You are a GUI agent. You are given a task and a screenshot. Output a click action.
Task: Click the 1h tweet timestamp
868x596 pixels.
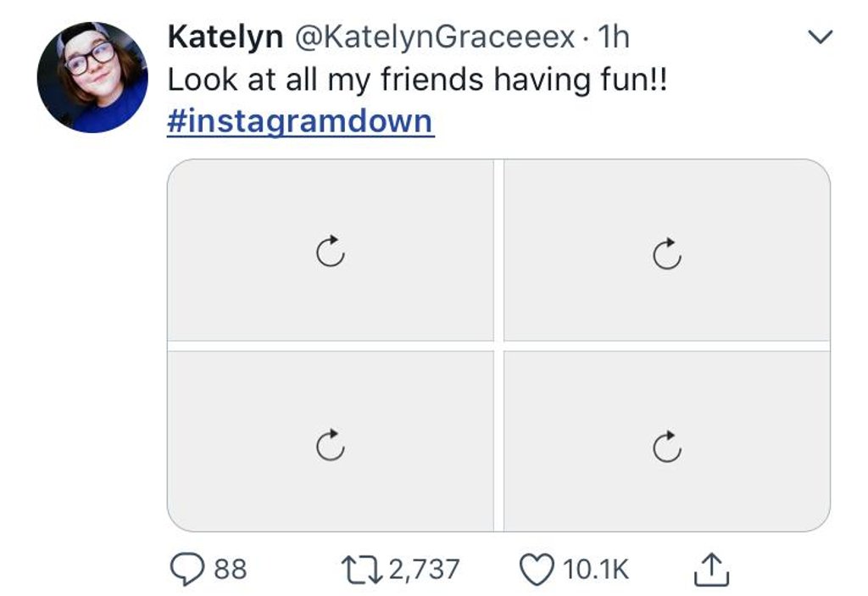pos(613,37)
